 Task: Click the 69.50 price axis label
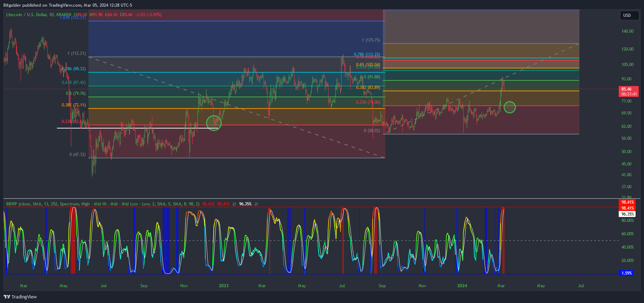coord(626,113)
